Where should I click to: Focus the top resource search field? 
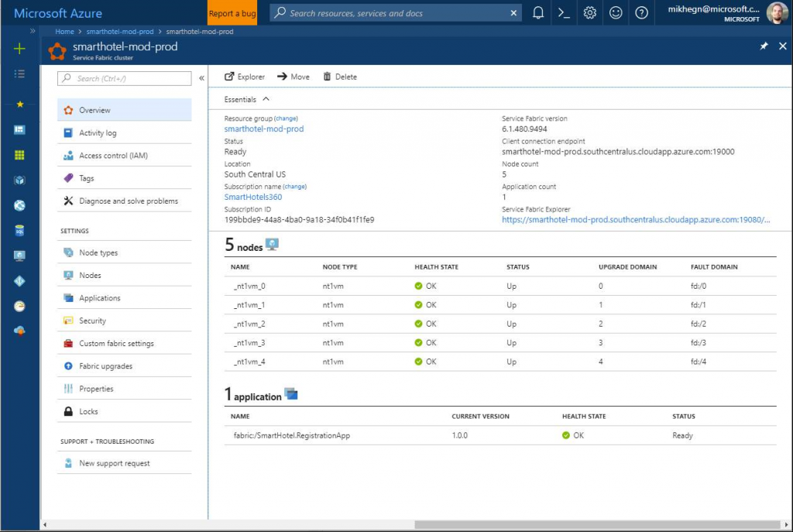397,13
